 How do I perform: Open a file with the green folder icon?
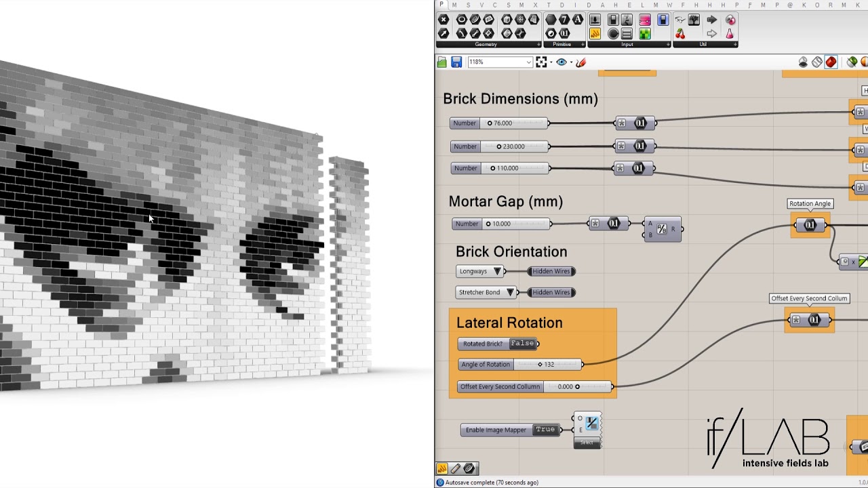(442, 62)
